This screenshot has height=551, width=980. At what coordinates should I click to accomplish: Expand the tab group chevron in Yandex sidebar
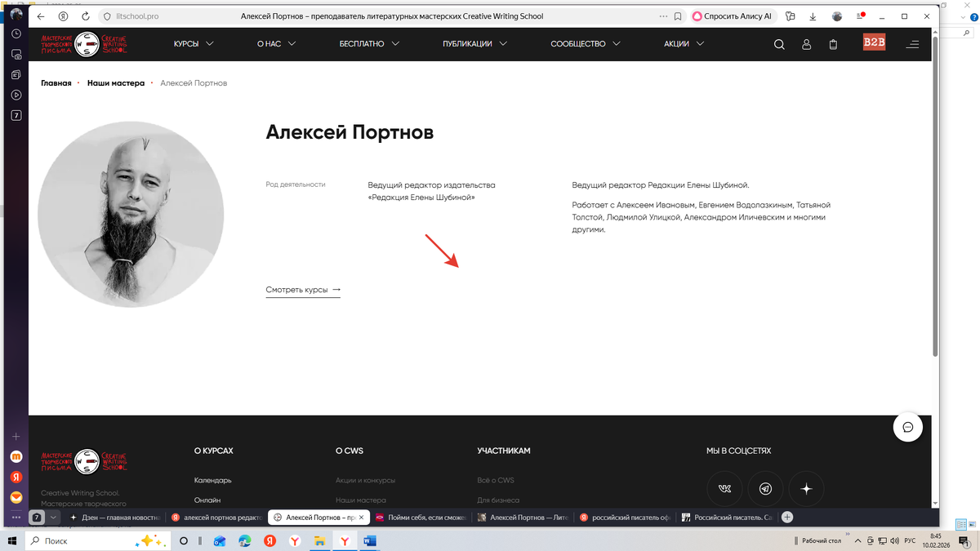[53, 517]
